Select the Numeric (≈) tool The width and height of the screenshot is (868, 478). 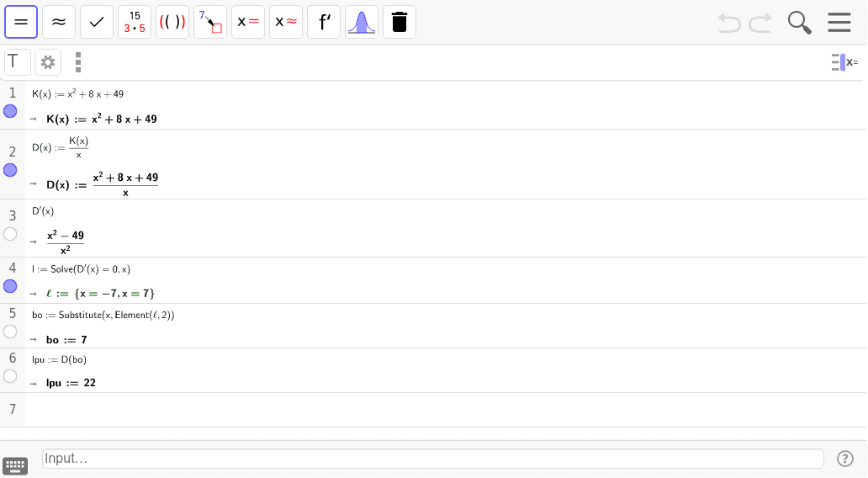(59, 22)
